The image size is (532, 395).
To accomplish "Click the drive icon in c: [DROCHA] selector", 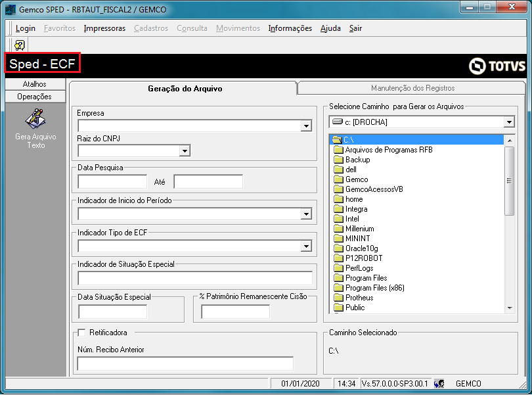I will tap(337, 122).
